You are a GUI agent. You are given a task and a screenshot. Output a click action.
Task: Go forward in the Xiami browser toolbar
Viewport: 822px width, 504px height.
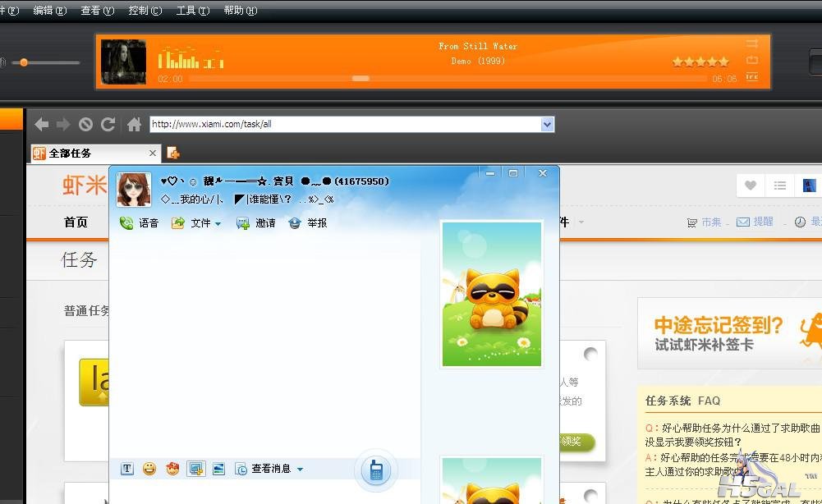pyautogui.click(x=63, y=124)
